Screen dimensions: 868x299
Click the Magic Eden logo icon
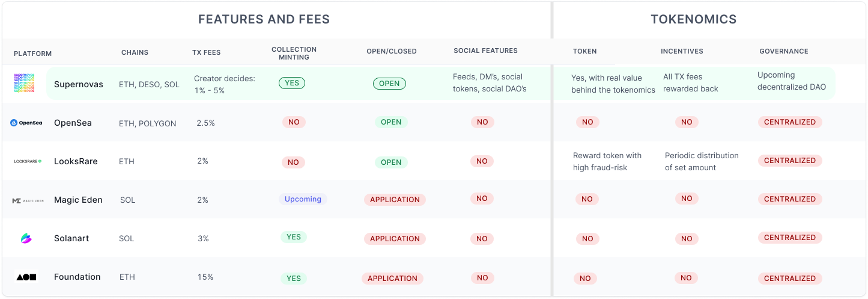point(28,200)
